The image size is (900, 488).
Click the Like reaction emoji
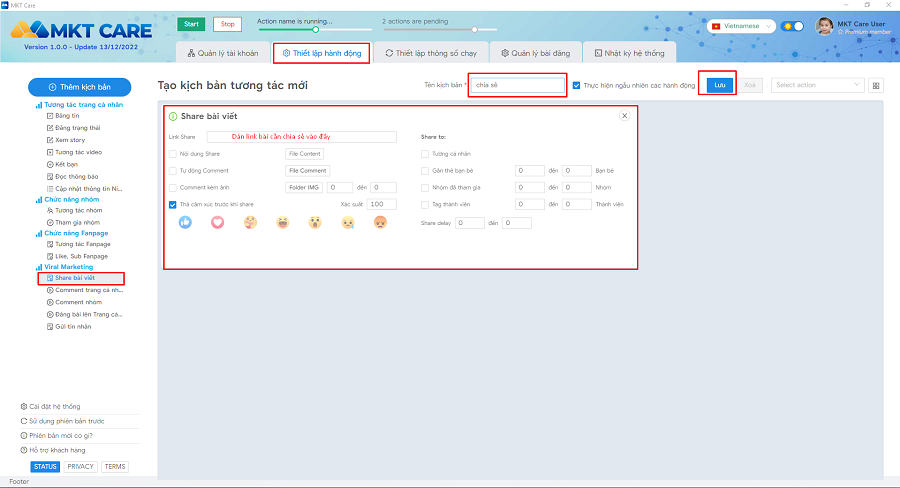[185, 223]
